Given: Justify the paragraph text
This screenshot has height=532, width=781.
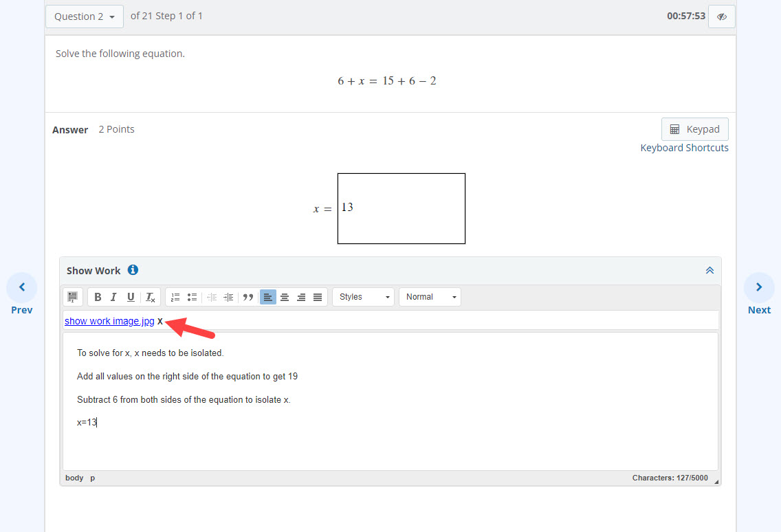Looking at the screenshot, I should pyautogui.click(x=318, y=297).
